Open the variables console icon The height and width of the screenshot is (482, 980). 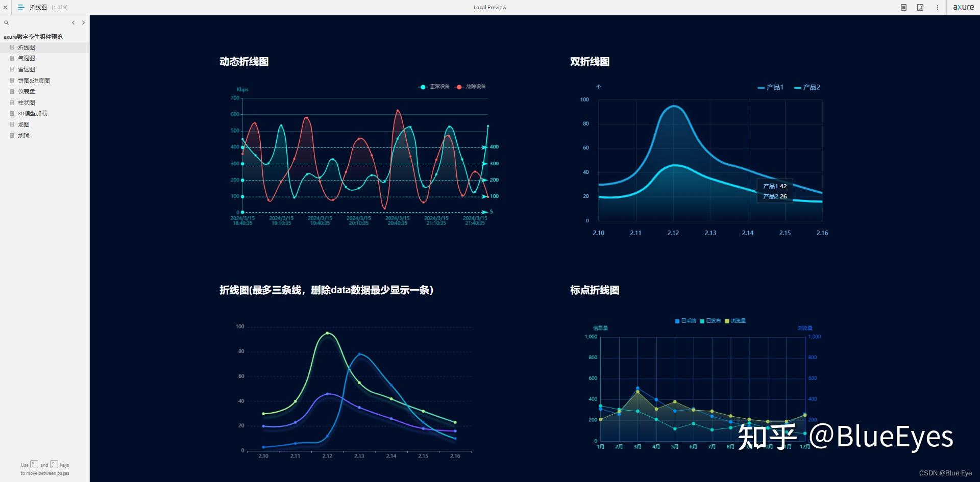[920, 7]
